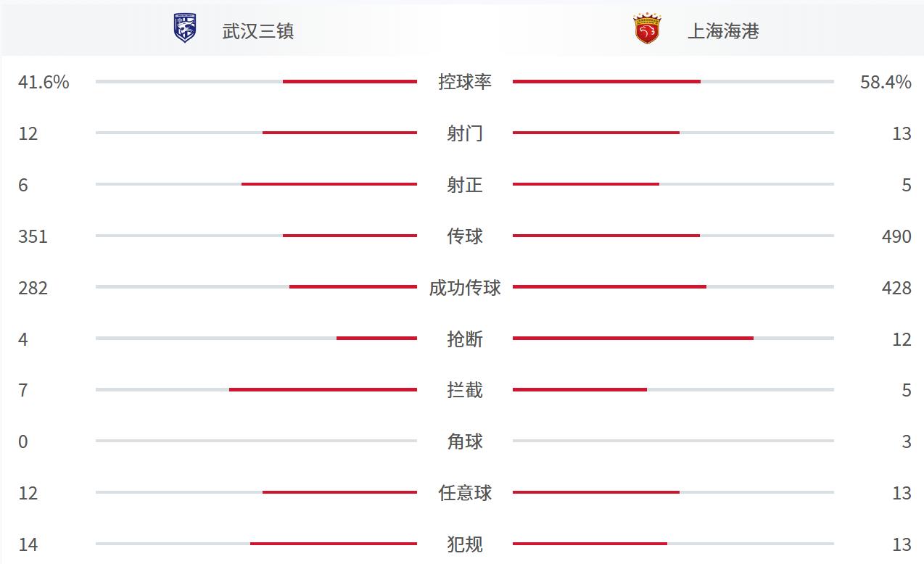Select the 抢断 tackles label

pos(465,339)
